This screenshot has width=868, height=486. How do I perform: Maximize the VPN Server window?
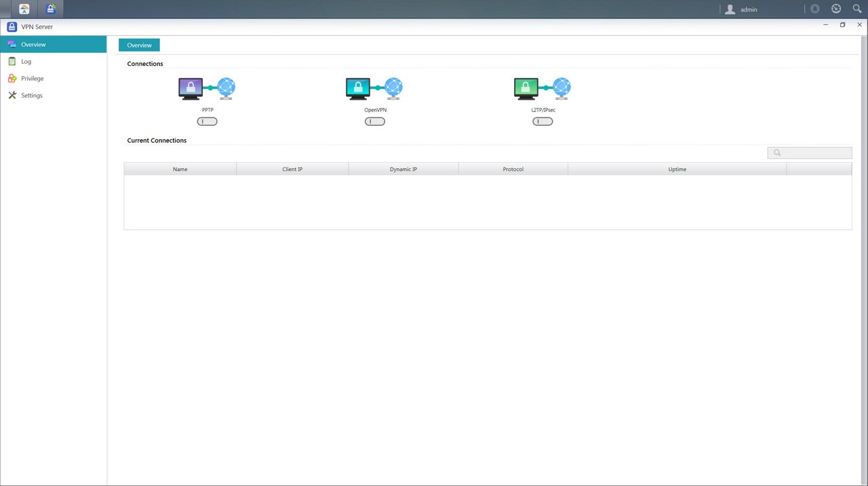click(x=842, y=24)
